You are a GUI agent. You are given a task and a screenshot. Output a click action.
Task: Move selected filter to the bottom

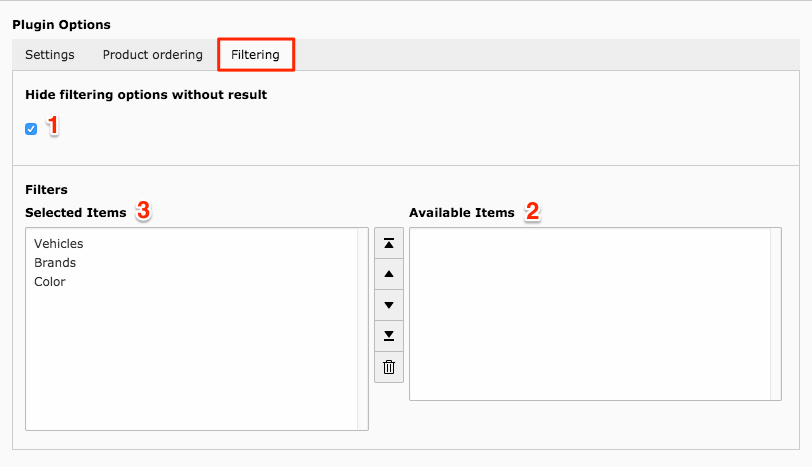pos(389,336)
